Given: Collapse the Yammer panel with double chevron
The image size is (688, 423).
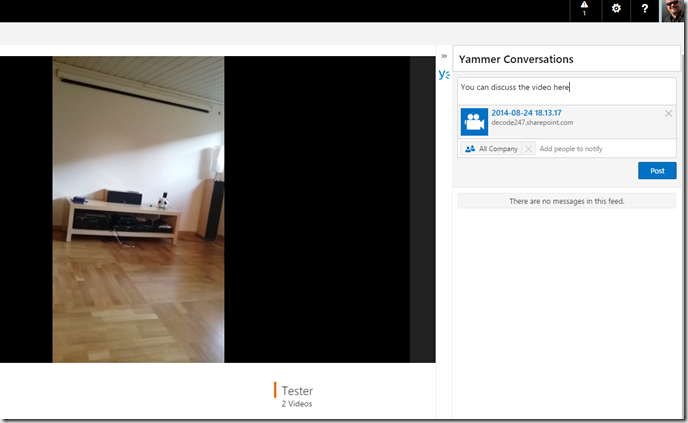Looking at the screenshot, I should click(x=444, y=56).
